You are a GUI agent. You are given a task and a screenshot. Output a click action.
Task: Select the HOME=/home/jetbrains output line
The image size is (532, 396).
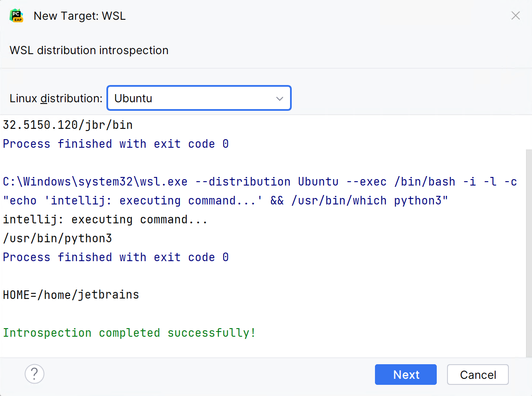tap(71, 295)
